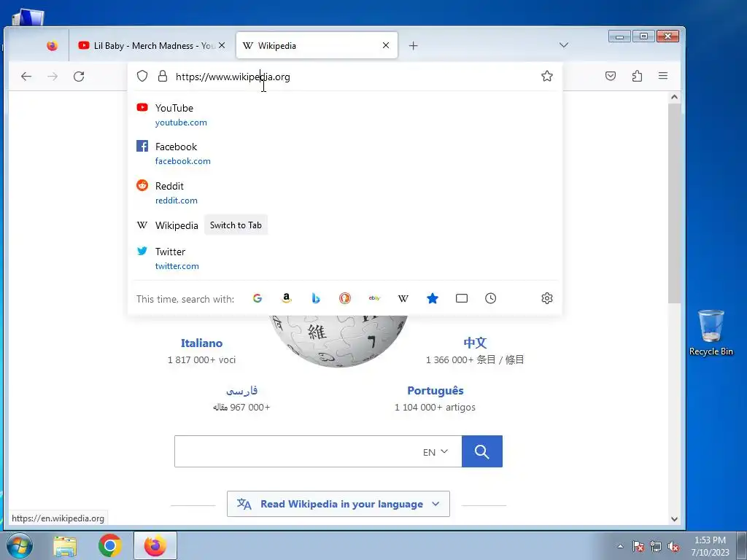747x560 pixels.
Task: Click the page scrollbar down arrow
Action: pyautogui.click(x=674, y=519)
